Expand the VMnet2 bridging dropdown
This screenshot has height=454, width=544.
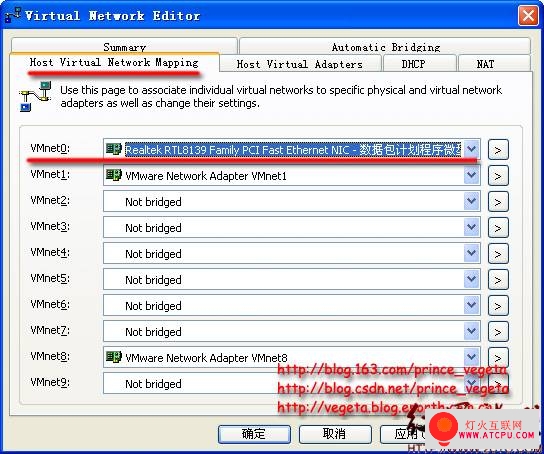[x=471, y=202]
